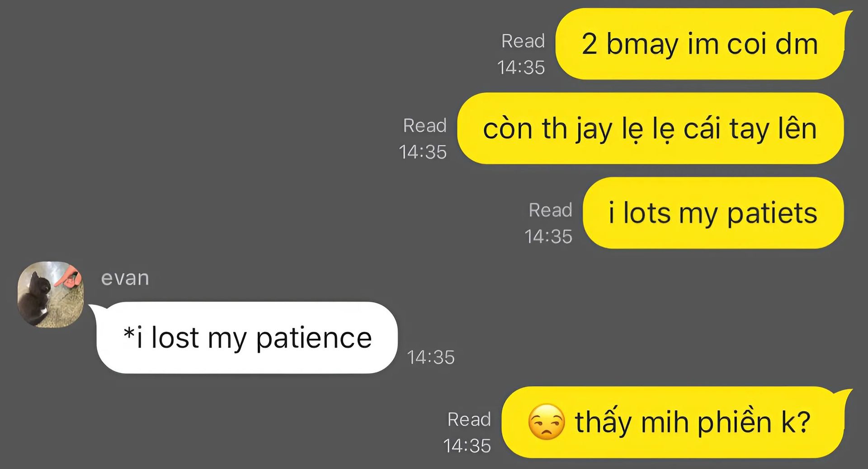Select the "còn th jay lẹ lẹ cái tay lên" bubble
Viewport: 868px width, 469px height.
point(650,128)
